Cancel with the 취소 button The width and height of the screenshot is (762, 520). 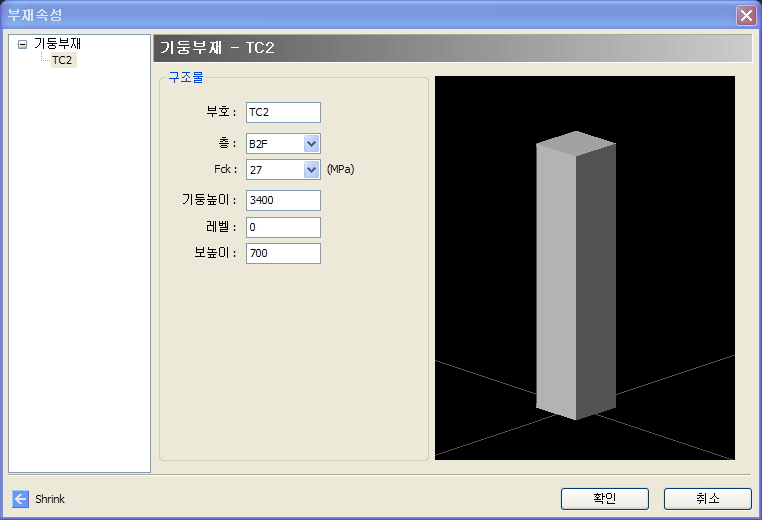pos(708,499)
